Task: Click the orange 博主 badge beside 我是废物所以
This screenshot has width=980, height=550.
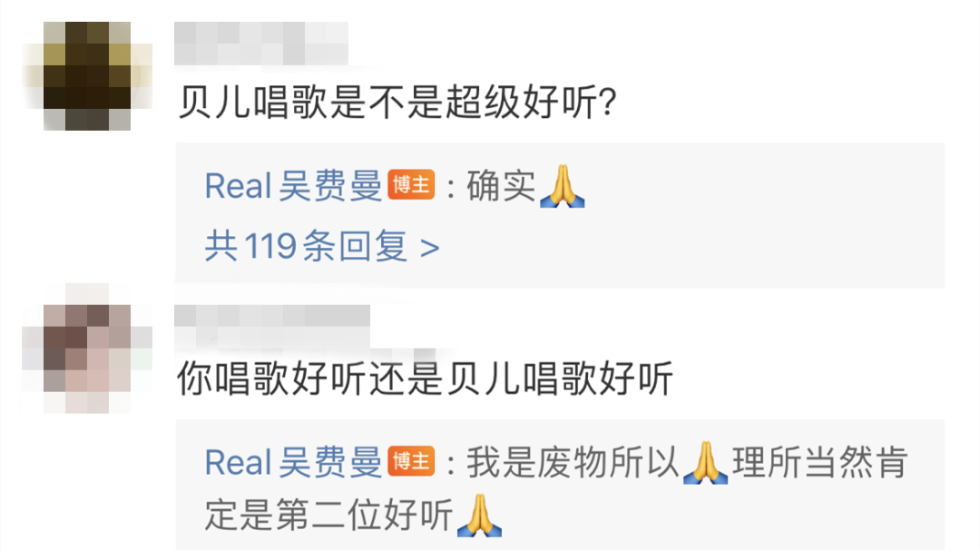Action: (411, 461)
